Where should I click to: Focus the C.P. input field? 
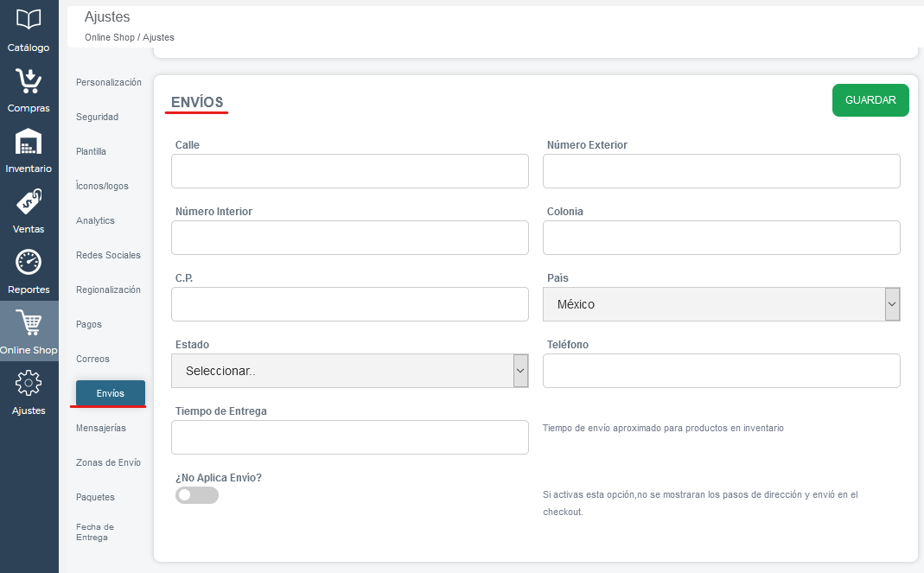[x=349, y=304]
